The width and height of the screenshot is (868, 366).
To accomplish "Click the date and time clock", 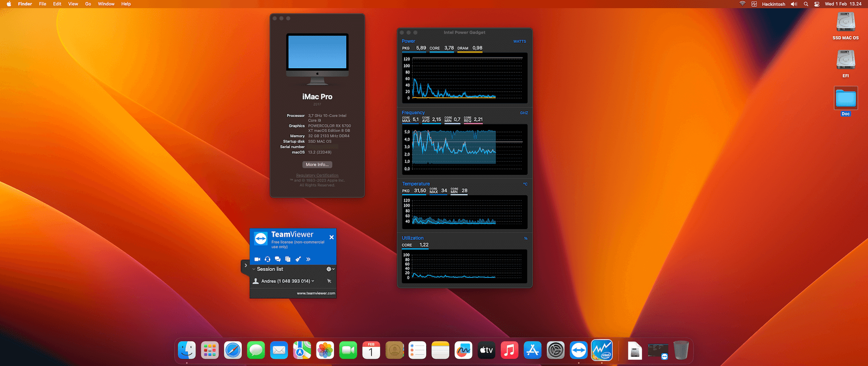I will coord(843,4).
